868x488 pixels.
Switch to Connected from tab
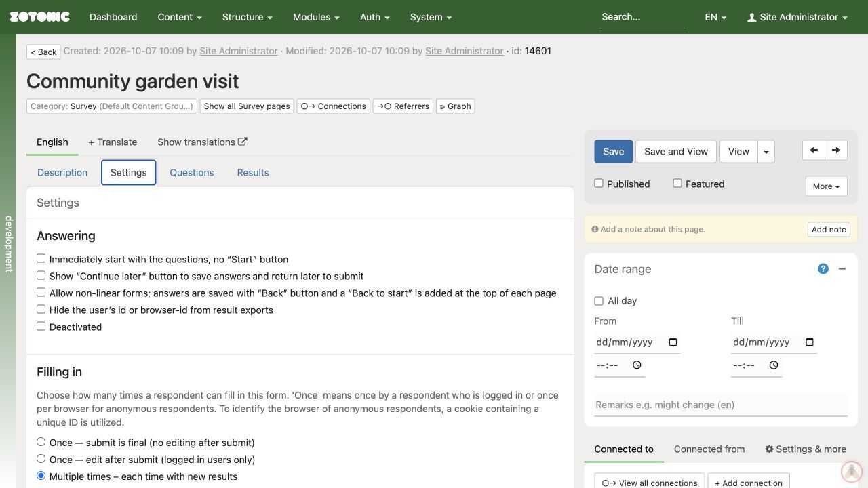709,449
